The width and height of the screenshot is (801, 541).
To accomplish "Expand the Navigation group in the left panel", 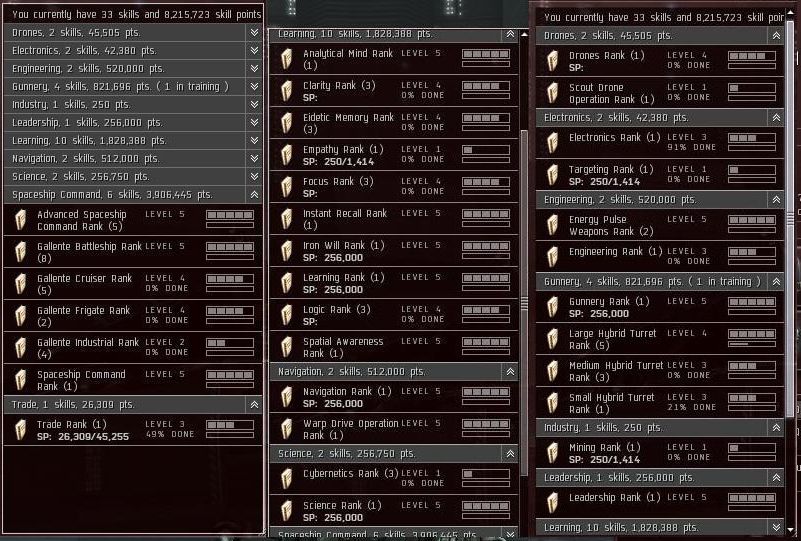I will 254,158.
